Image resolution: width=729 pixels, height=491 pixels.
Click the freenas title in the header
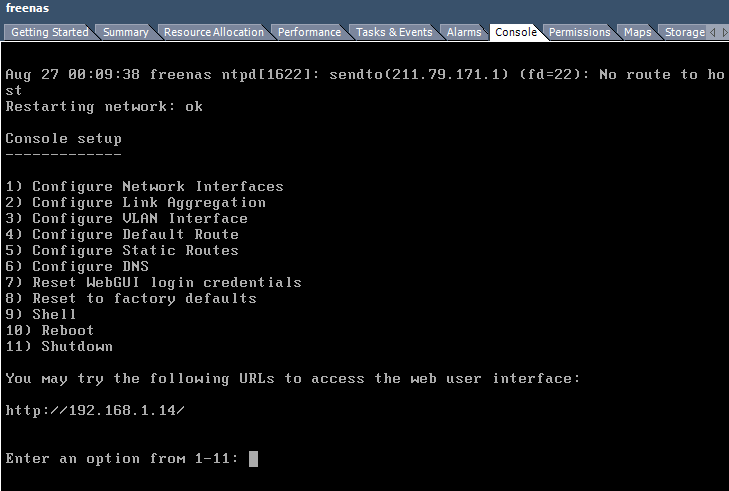click(x=26, y=8)
